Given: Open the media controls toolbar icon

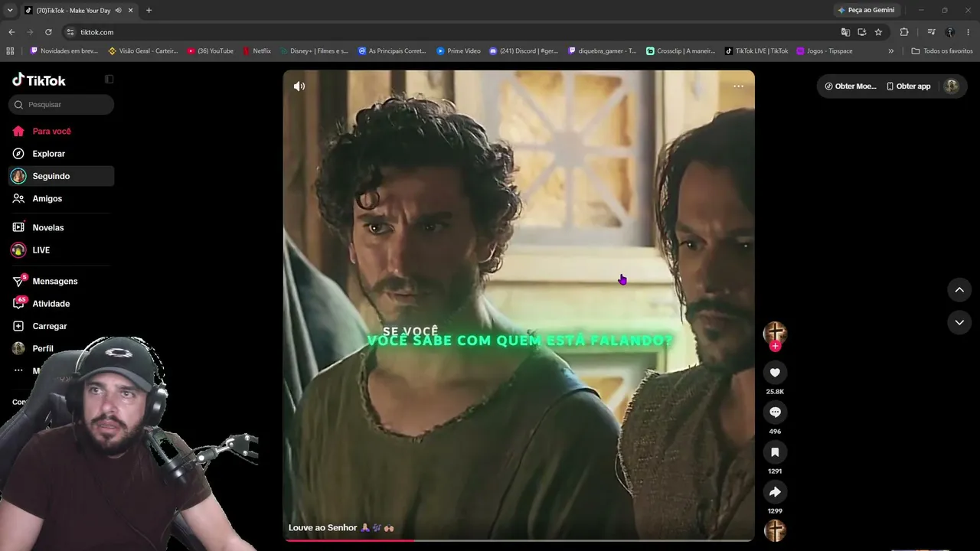Looking at the screenshot, I should point(931,32).
